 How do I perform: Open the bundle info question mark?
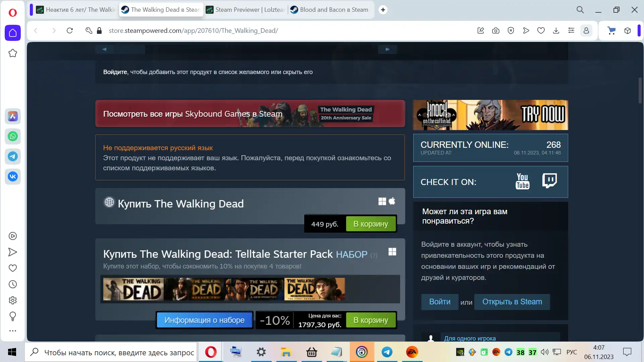point(374,255)
